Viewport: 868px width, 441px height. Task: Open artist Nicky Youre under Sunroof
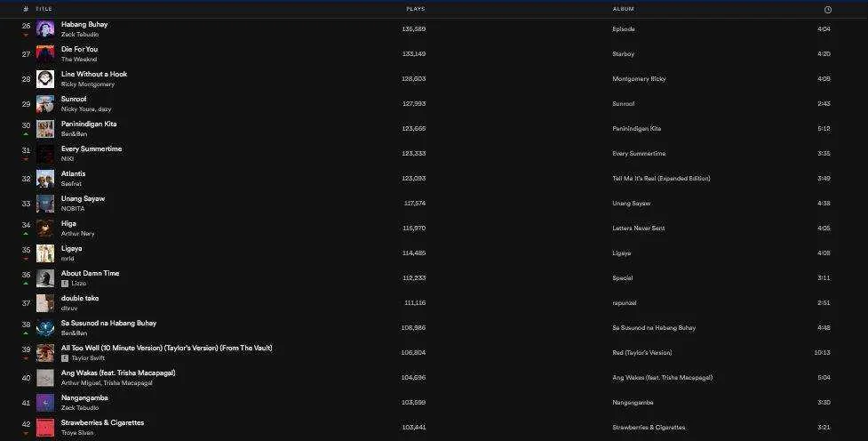coord(77,109)
